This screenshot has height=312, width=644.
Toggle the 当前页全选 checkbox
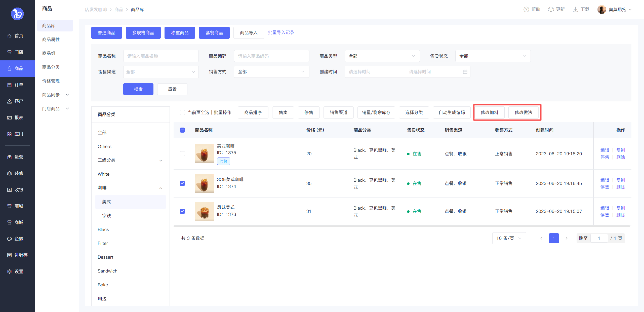pos(182,112)
